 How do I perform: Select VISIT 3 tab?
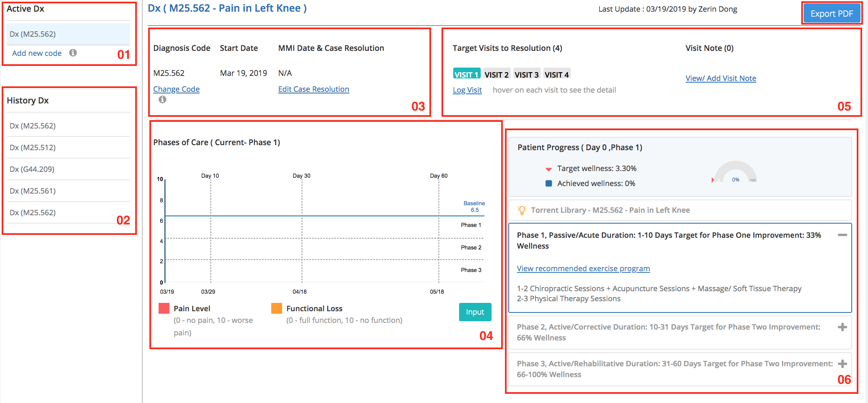pos(527,74)
